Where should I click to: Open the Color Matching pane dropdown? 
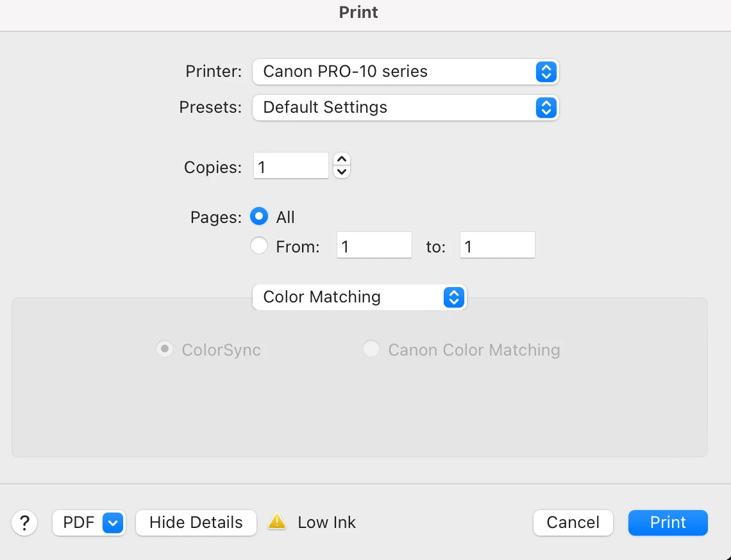[x=359, y=297]
